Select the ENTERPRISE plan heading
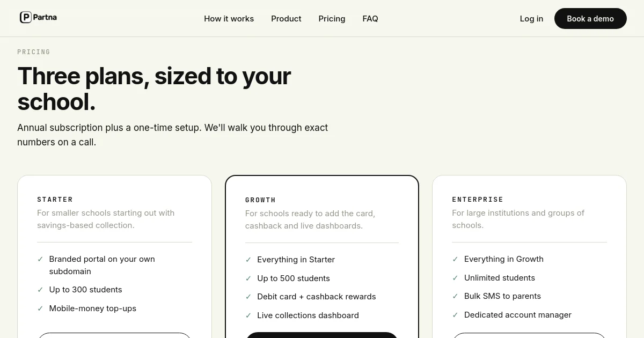 (478, 200)
